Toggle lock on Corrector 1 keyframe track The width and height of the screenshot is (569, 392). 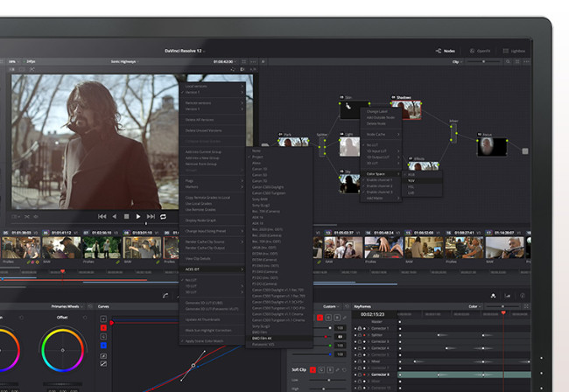360,328
